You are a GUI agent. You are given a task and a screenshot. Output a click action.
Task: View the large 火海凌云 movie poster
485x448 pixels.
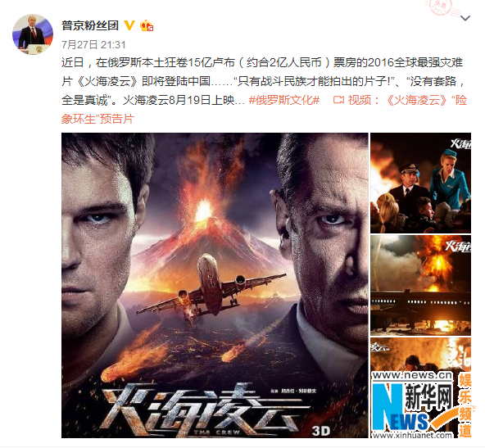point(215,285)
